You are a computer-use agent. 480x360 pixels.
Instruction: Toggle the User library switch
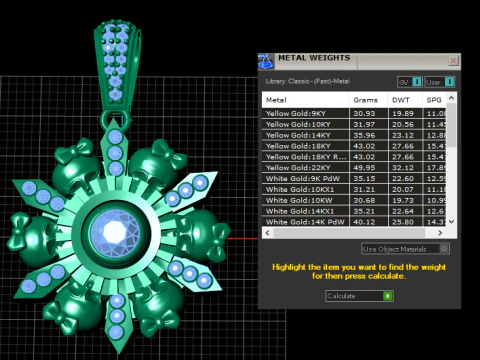coord(440,82)
